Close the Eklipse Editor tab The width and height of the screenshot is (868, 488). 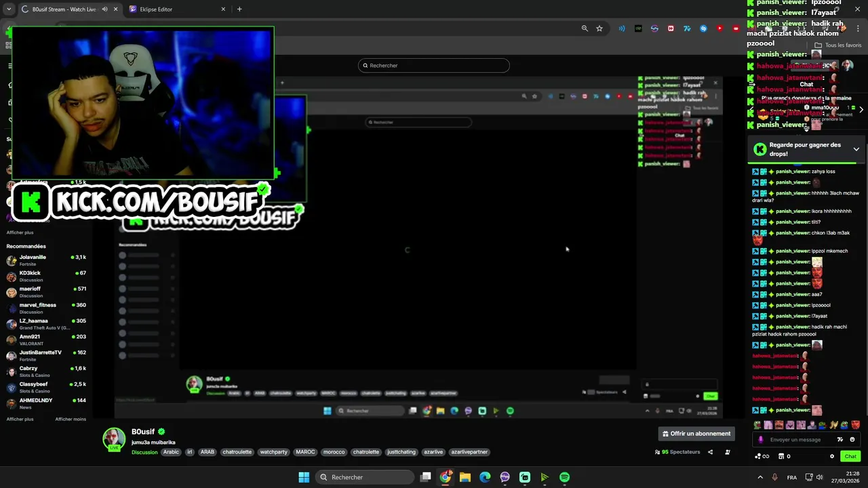point(223,9)
